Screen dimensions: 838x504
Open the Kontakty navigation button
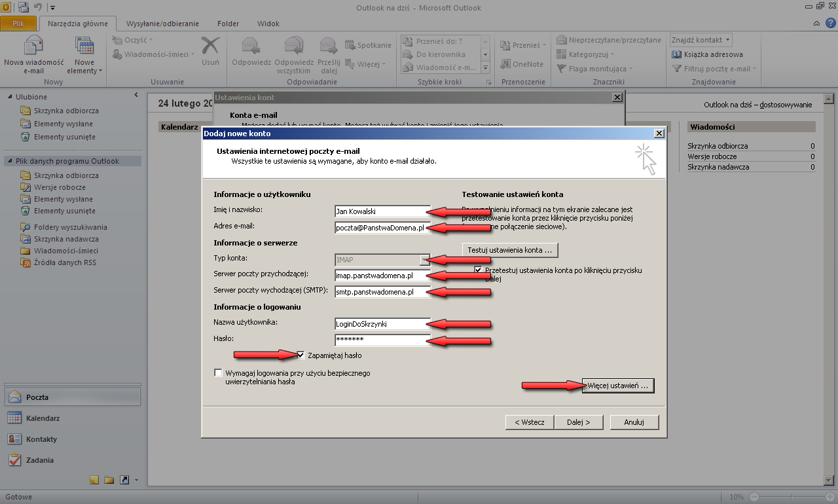click(72, 439)
